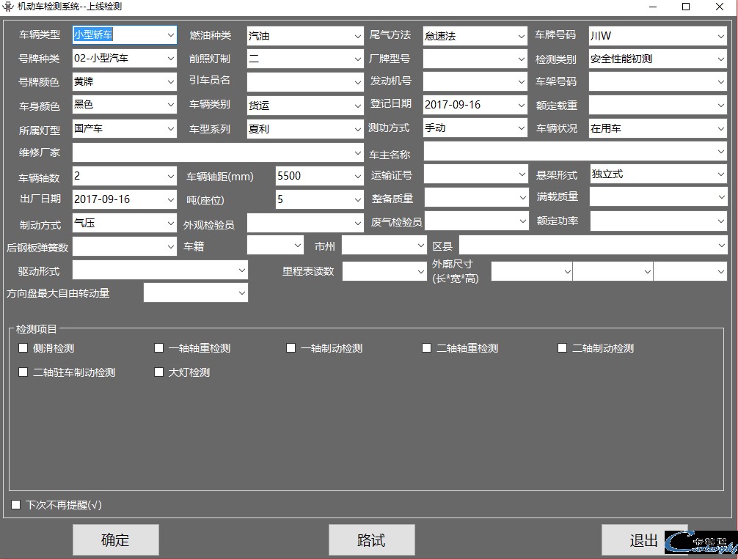Enable 一轴轴重检测 test item
This screenshot has width=738, height=560.
(x=159, y=348)
